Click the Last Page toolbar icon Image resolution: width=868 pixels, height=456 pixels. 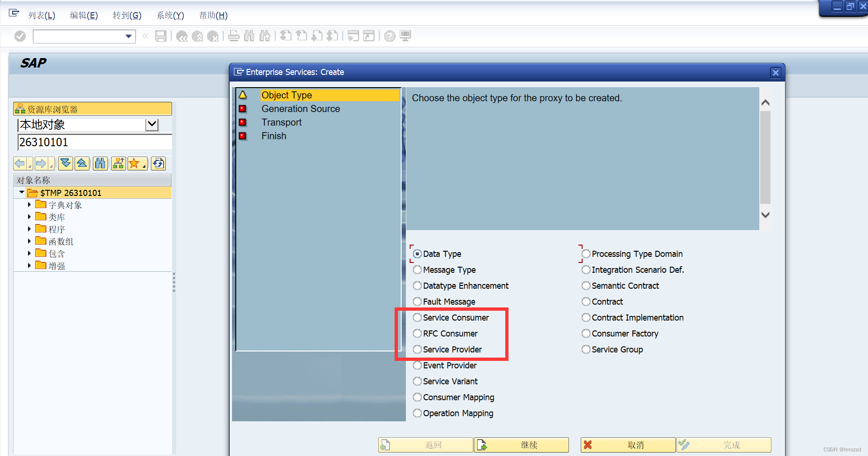tap(333, 36)
